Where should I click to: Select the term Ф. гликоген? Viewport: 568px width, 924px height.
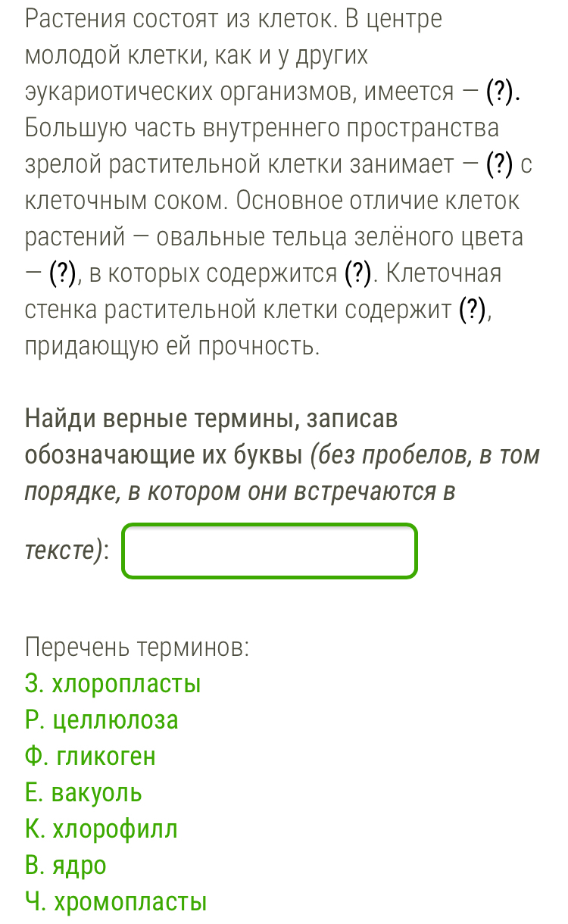(x=90, y=757)
